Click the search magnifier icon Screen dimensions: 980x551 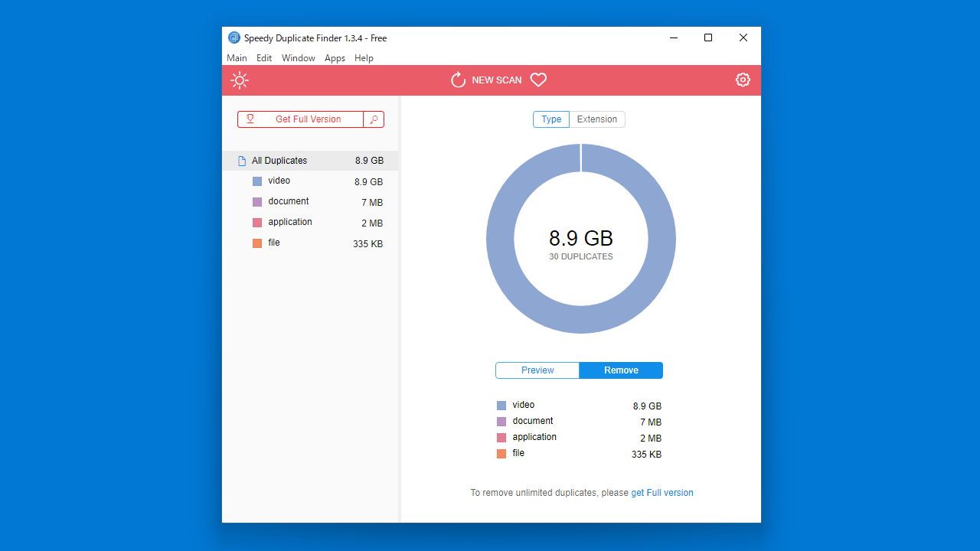374,119
